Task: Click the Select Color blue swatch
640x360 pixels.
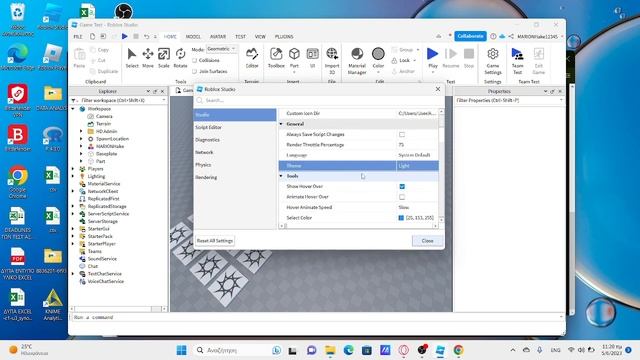Action: click(x=401, y=218)
